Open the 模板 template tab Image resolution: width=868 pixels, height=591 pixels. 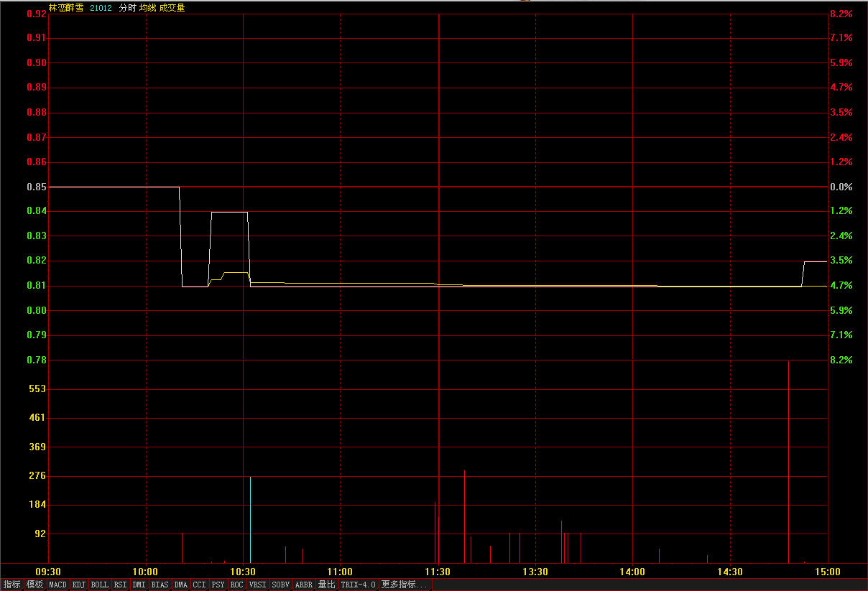click(34, 585)
